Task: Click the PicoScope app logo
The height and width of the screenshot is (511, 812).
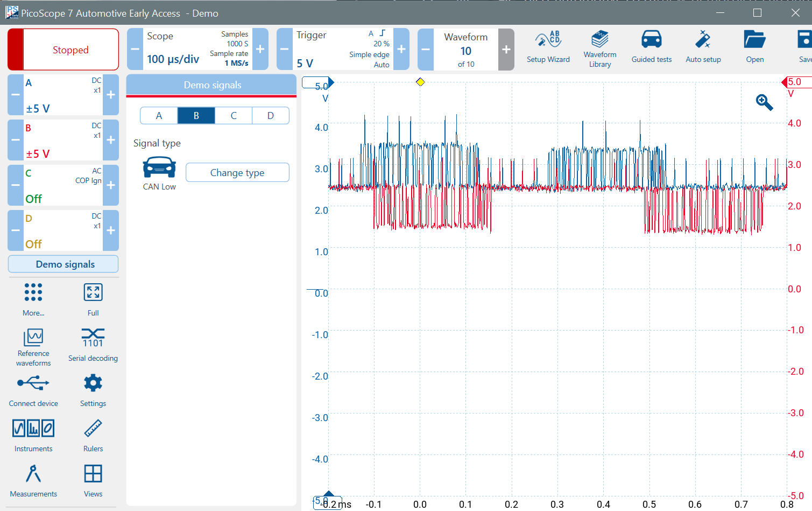Action: click(x=12, y=13)
